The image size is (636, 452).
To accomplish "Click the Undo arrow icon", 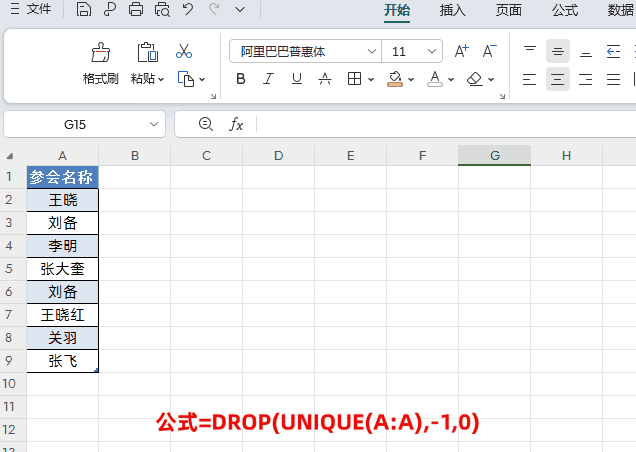I will click(x=188, y=10).
